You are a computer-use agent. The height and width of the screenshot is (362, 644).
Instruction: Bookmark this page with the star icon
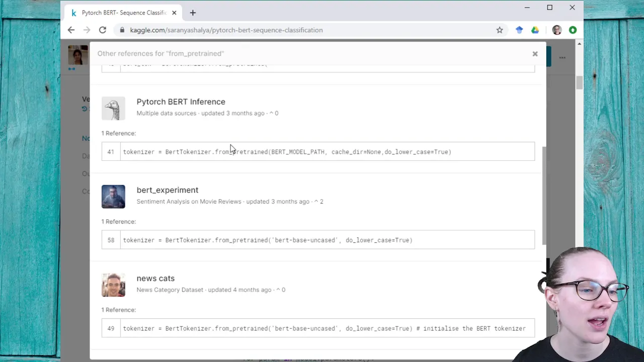click(x=500, y=30)
